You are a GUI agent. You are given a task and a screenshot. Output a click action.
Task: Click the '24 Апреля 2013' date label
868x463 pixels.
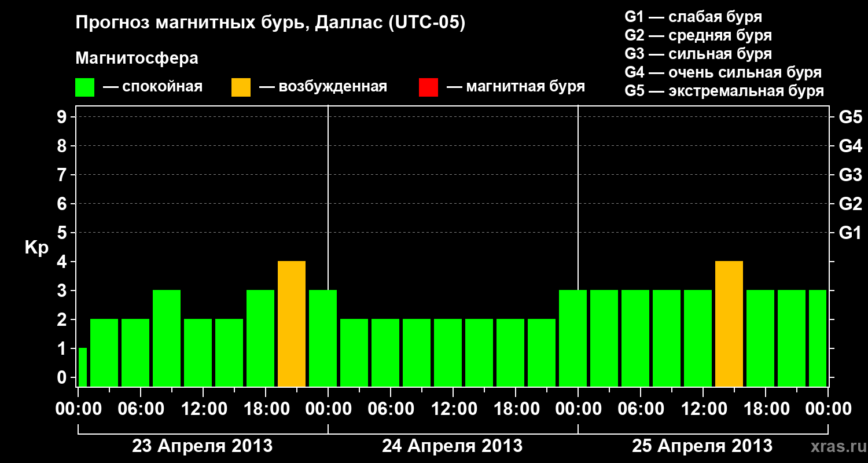tap(453, 446)
